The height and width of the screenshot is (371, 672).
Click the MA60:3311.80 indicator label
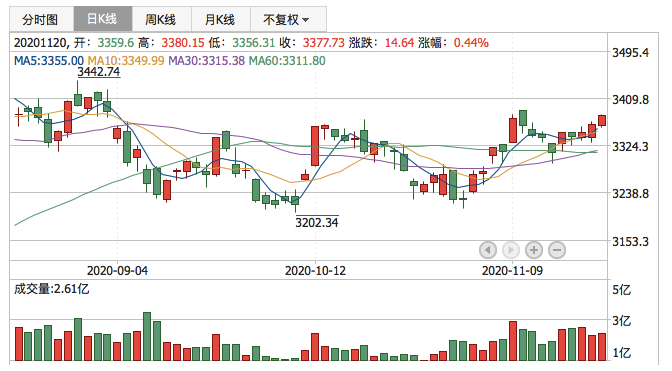[x=287, y=61]
